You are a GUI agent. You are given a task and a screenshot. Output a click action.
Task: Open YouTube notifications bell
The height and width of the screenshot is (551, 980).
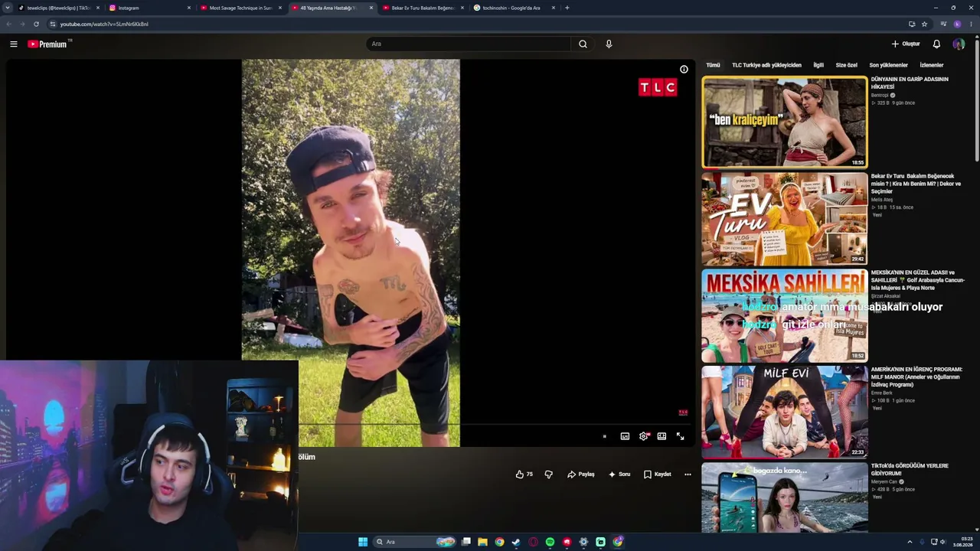pos(936,44)
